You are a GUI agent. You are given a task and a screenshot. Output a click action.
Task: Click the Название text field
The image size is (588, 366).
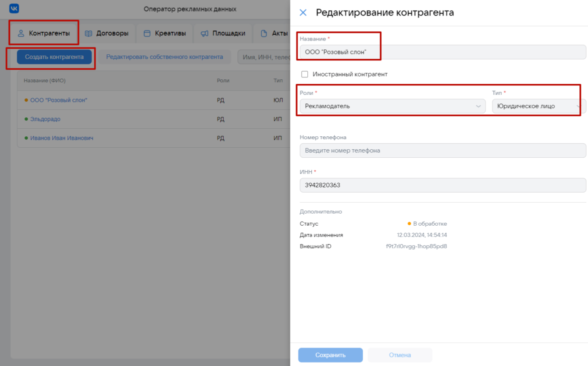pos(442,52)
